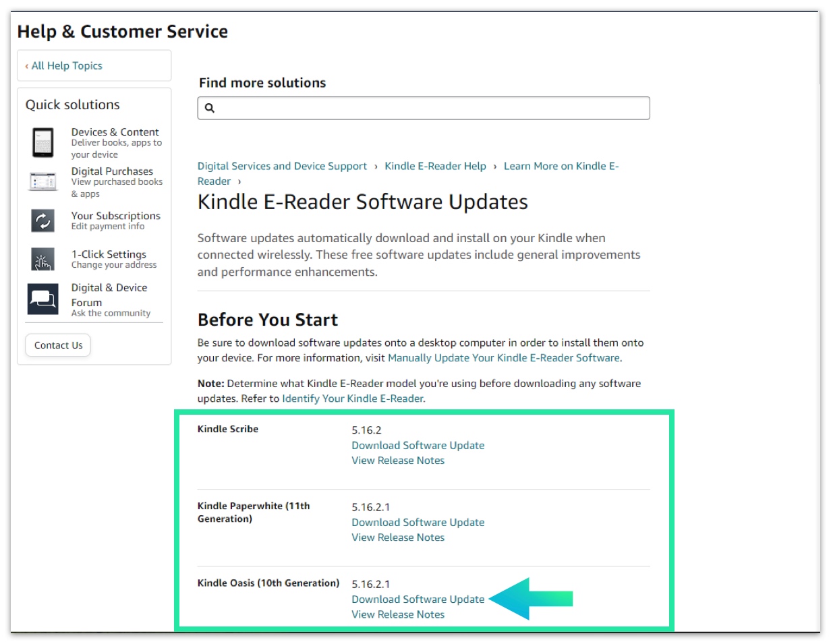Open Identify Your Kindle E-Reader link
The width and height of the screenshot is (831, 644).
coord(352,399)
